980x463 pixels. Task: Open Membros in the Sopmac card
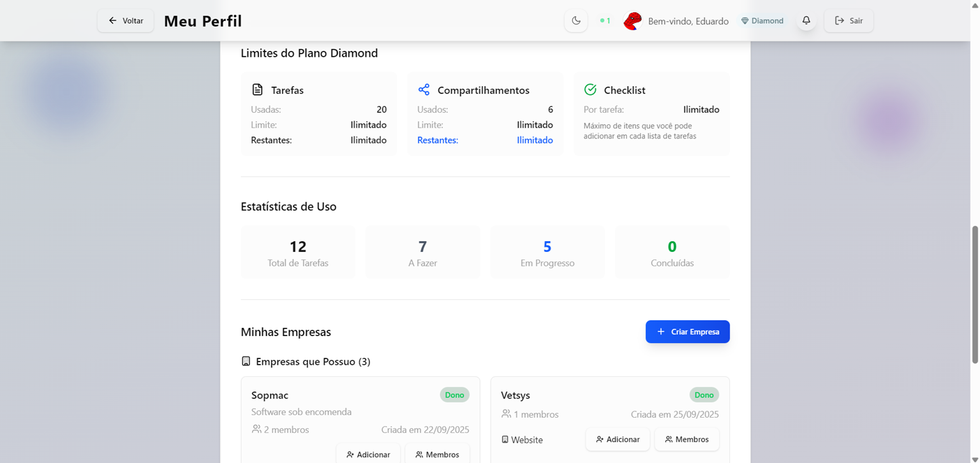(437, 455)
